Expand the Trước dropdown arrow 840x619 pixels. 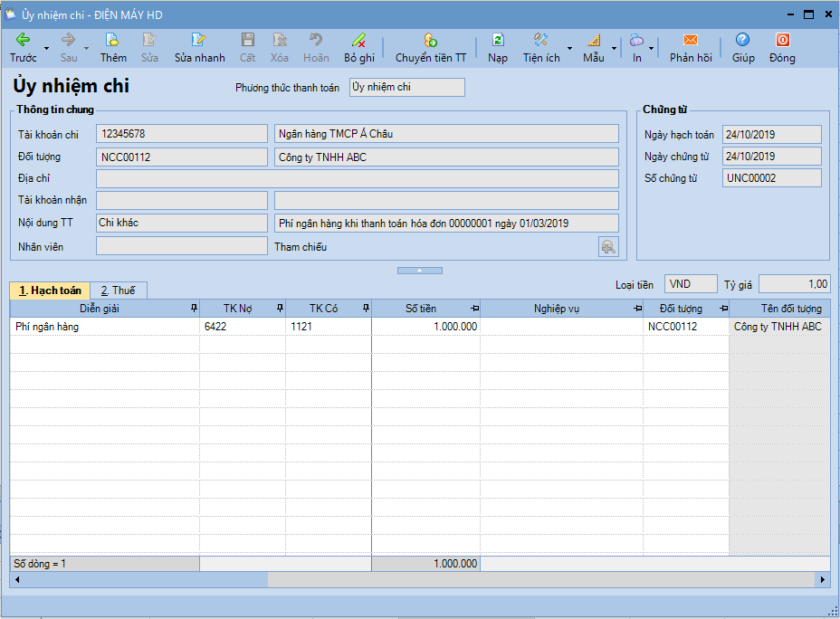pos(46,48)
